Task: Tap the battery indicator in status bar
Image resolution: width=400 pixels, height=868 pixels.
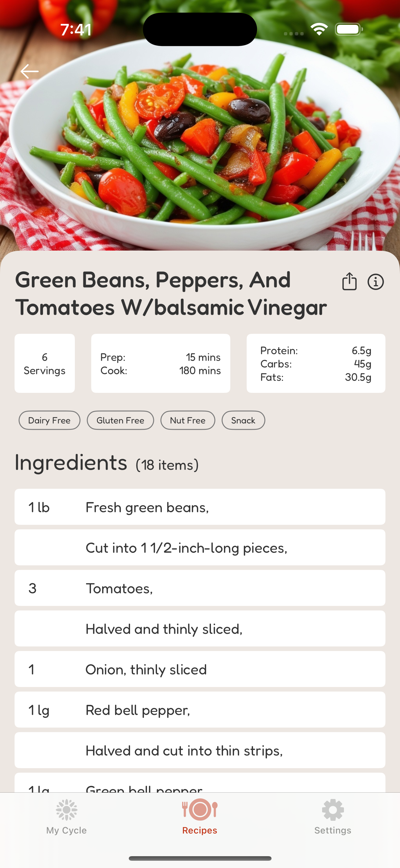Action: (349, 29)
